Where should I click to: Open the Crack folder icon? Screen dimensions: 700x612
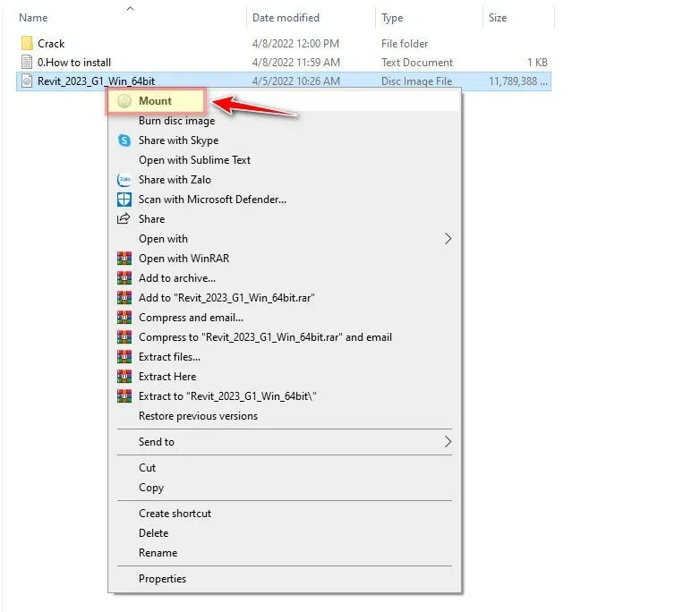pyautogui.click(x=27, y=43)
